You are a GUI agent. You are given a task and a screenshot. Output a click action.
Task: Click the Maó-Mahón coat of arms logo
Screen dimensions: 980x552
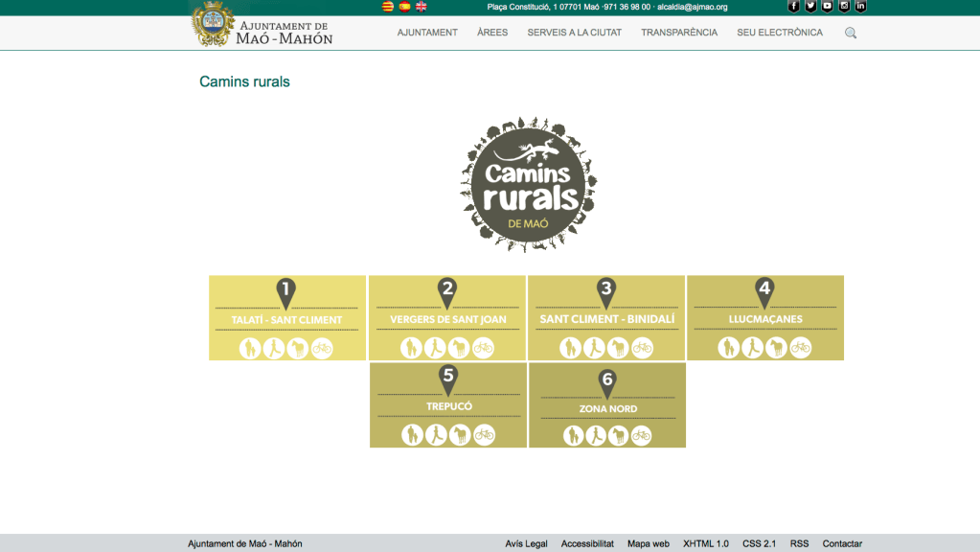coord(212,24)
